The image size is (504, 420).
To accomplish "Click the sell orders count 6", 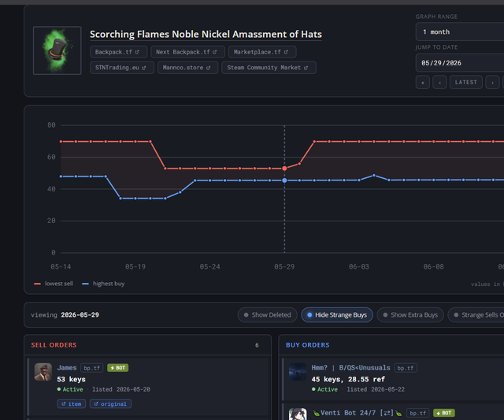I will coord(257,345).
